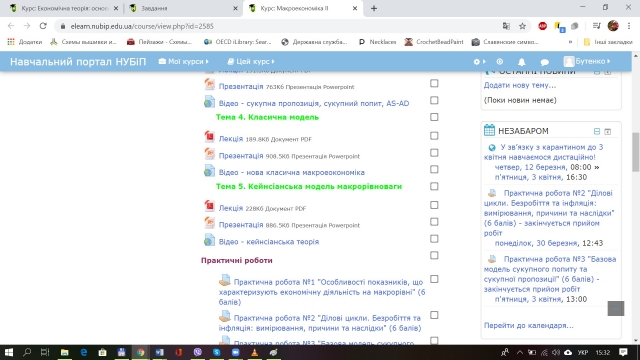Open a new browser tab
This screenshot has height=360, width=640.
(x=374, y=8)
